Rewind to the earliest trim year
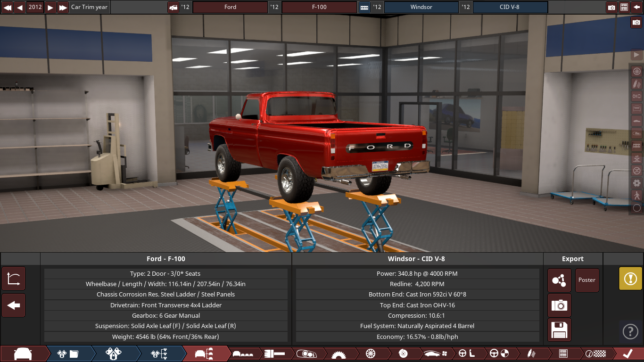The width and height of the screenshot is (644, 362). pos(7,7)
